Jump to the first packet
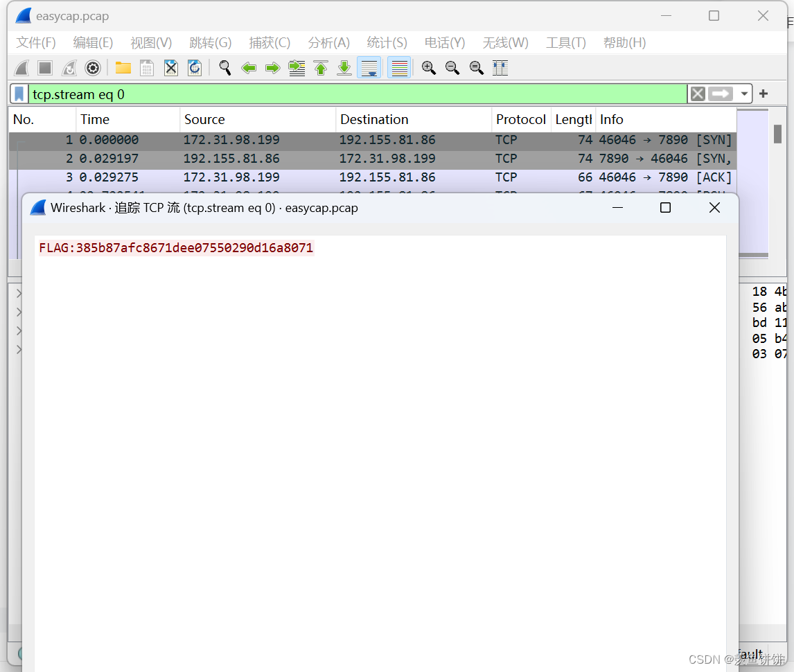The image size is (794, 672). tap(320, 68)
